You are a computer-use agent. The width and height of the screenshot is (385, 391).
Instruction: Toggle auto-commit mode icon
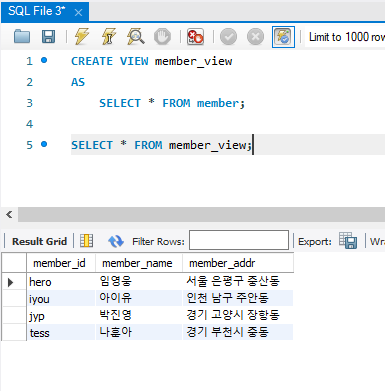pyautogui.click(x=283, y=37)
